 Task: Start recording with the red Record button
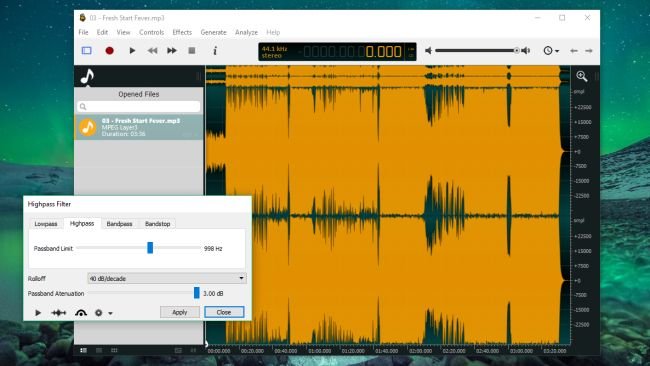click(x=109, y=51)
